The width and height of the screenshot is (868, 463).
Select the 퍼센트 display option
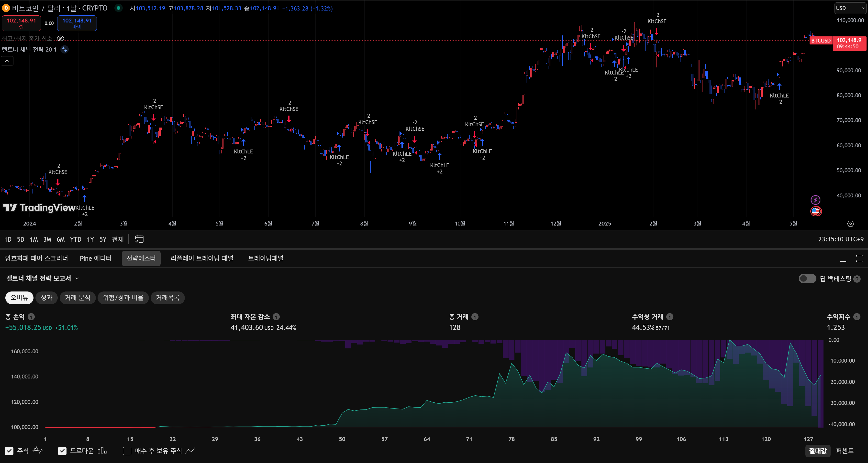pyautogui.click(x=845, y=451)
